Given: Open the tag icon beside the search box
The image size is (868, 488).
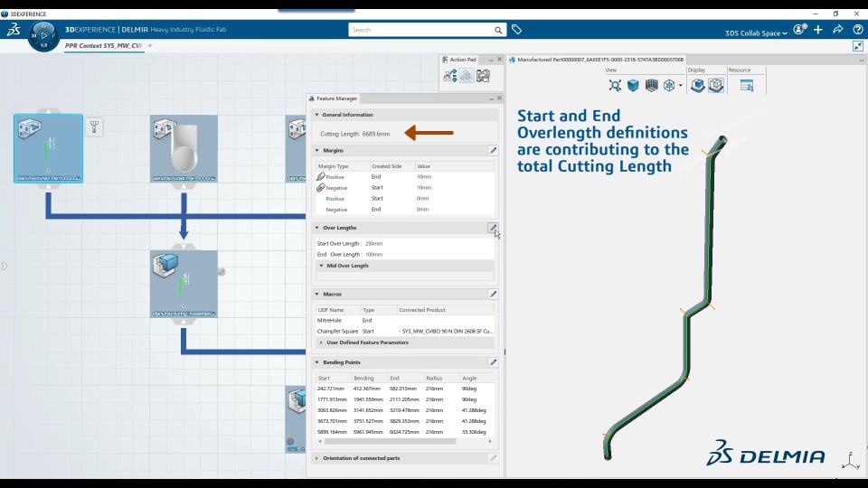Looking at the screenshot, I should (x=516, y=30).
